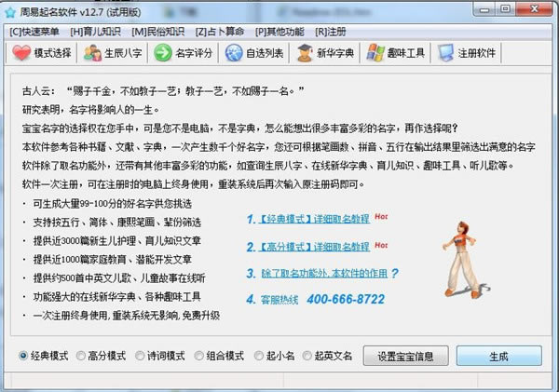Screen dimensions: 559x392
Task: Click the globe icon for 自选列表
Action: point(234,53)
